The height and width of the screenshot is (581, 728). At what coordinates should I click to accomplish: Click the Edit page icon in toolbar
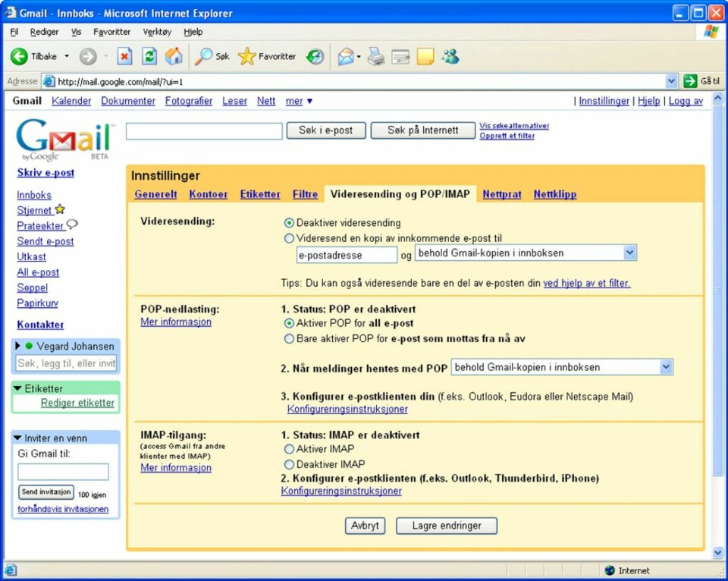tap(400, 57)
